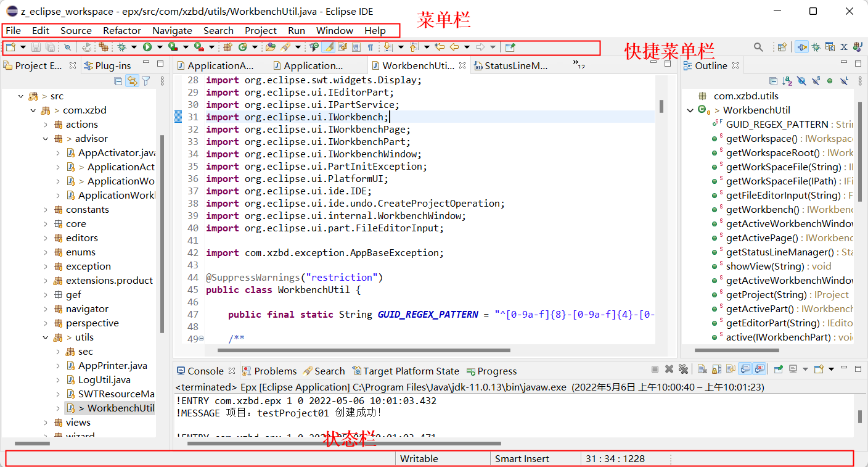The height and width of the screenshot is (467, 868).
Task: Open the New wizard dropdown arrow
Action: pyautogui.click(x=23, y=47)
